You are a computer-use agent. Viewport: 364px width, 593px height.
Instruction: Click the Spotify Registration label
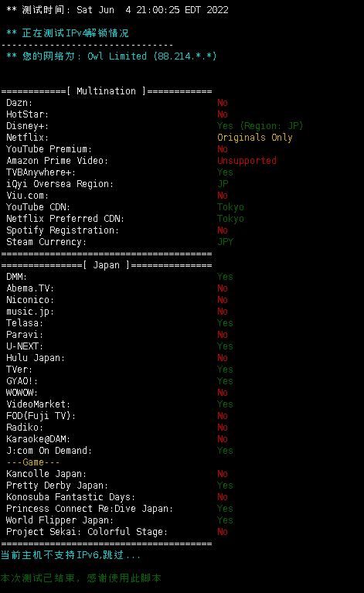(x=63, y=230)
